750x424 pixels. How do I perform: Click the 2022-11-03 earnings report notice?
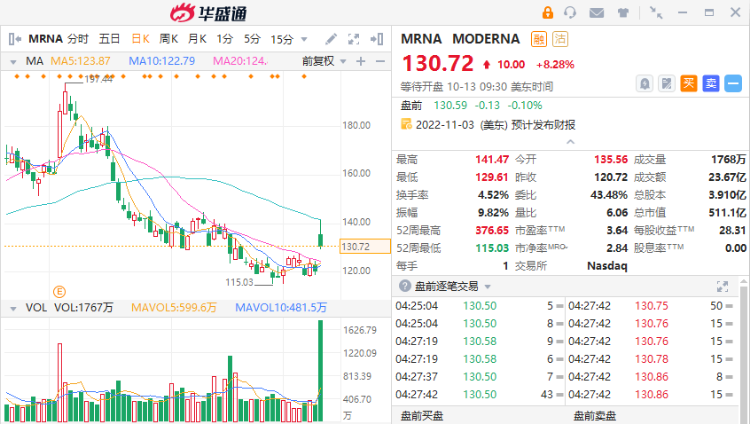pyautogui.click(x=495, y=125)
